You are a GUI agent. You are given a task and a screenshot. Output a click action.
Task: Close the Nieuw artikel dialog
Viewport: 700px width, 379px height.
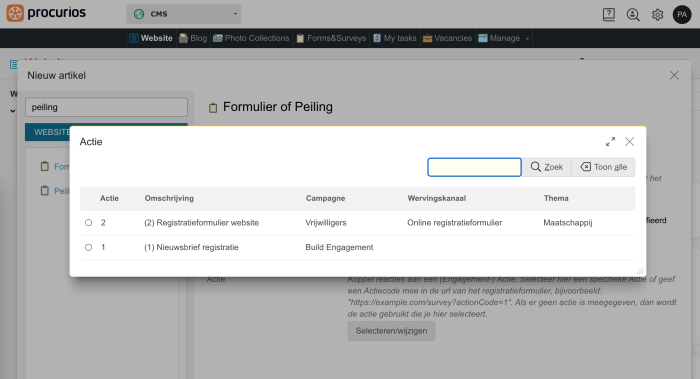tap(674, 75)
